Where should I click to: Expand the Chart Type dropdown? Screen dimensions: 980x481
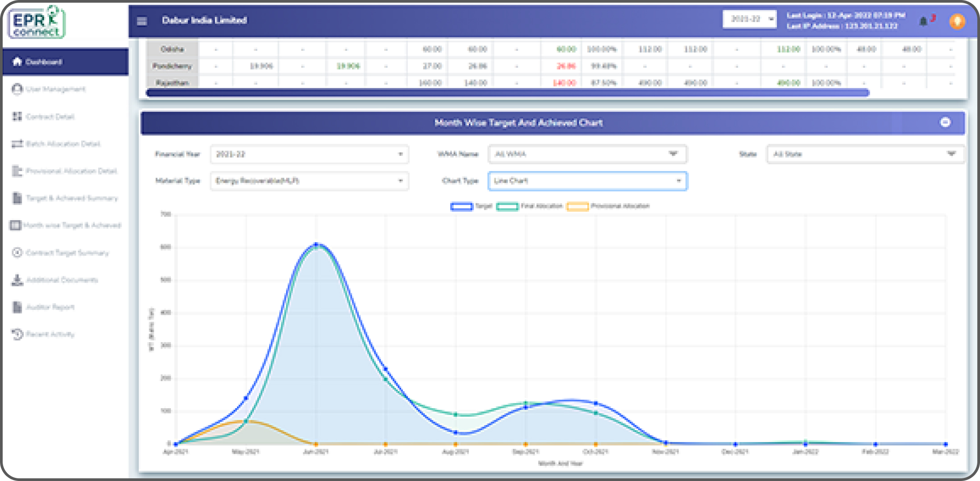(587, 181)
